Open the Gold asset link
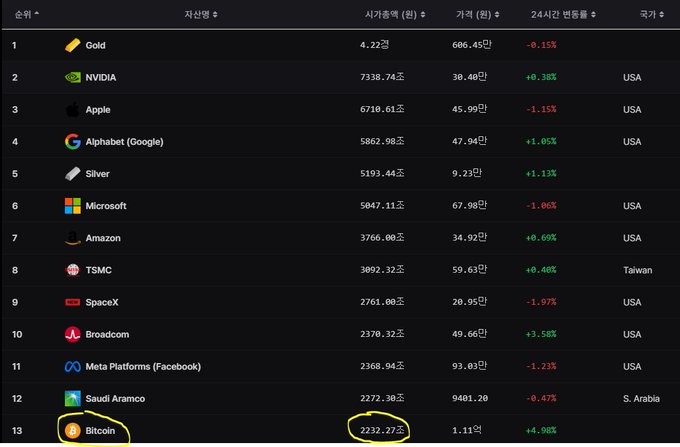680x447 pixels. pyautogui.click(x=95, y=45)
